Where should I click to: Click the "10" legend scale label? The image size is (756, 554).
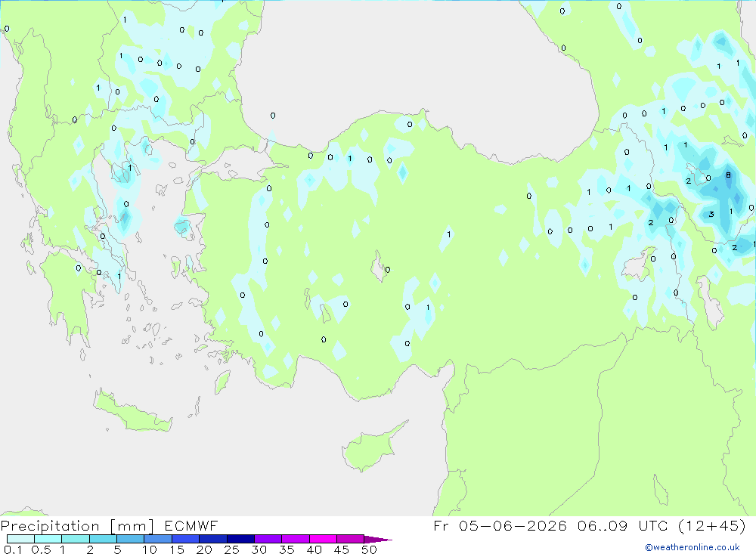(x=150, y=549)
